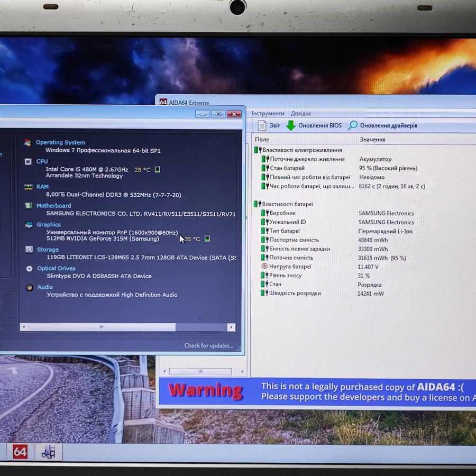This screenshot has width=476, height=476.
Task: Click the Speccy icon in the taskbar
Action: tap(49, 452)
